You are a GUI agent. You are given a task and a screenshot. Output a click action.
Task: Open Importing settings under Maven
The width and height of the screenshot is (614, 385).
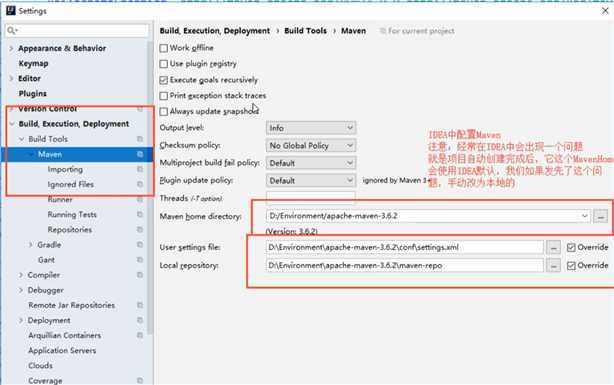click(65, 169)
